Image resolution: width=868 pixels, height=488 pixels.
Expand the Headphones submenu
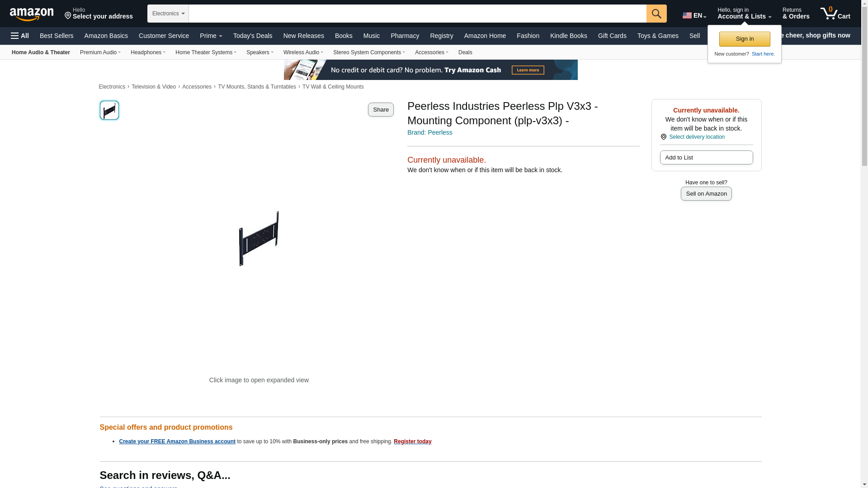click(x=148, y=52)
